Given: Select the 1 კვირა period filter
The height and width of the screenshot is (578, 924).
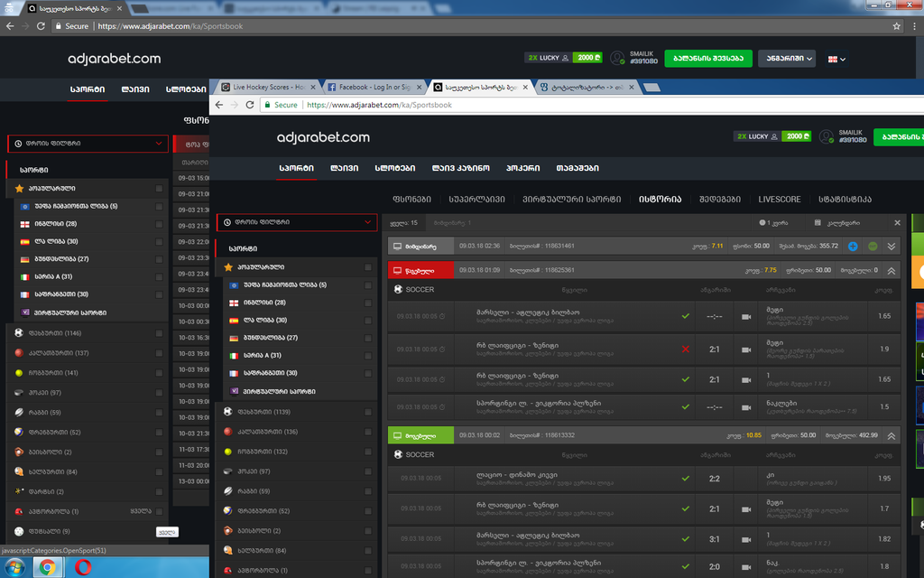Looking at the screenshot, I should click(773, 223).
